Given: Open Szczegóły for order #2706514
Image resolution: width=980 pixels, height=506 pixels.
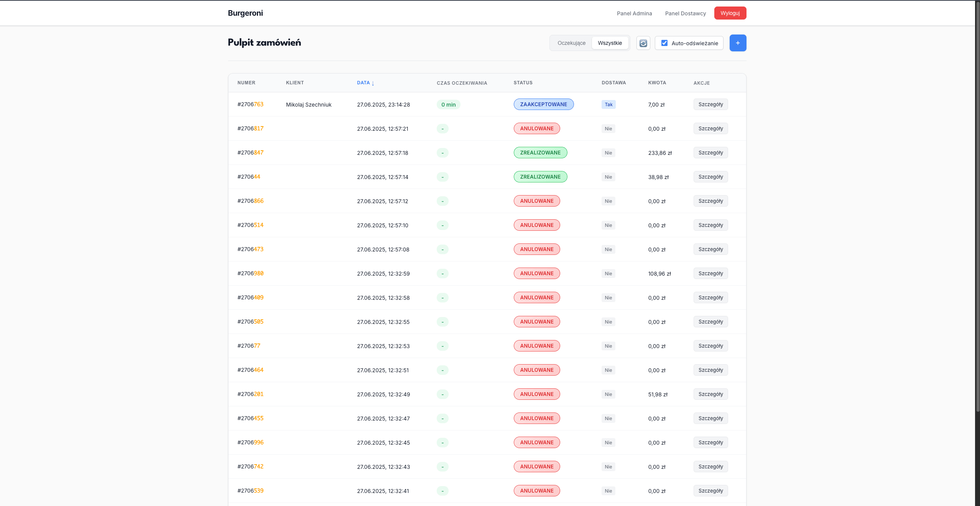Looking at the screenshot, I should point(710,225).
